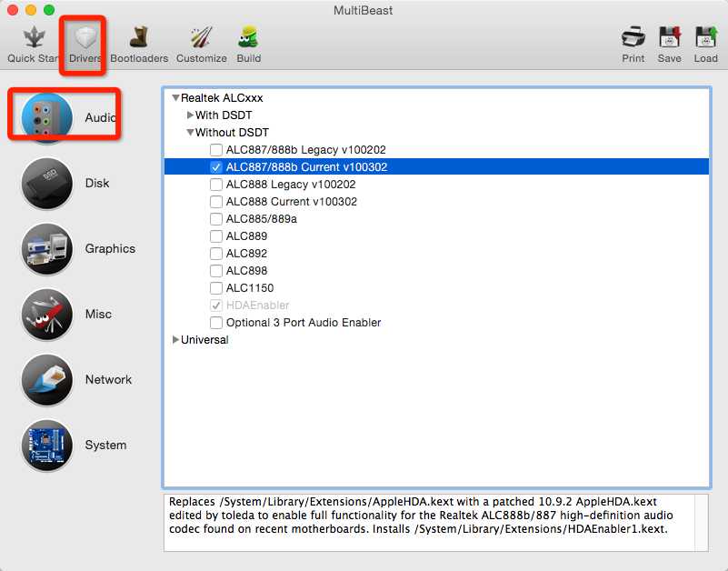Select the Network category icon

coord(47,379)
